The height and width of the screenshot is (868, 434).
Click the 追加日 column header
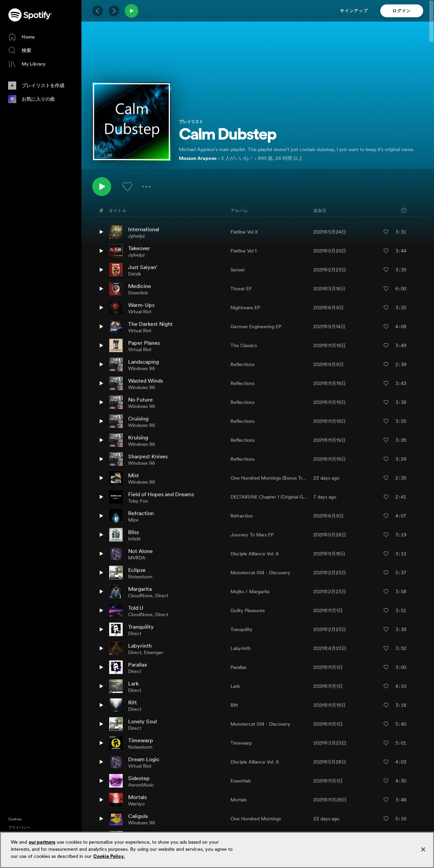[x=320, y=211]
